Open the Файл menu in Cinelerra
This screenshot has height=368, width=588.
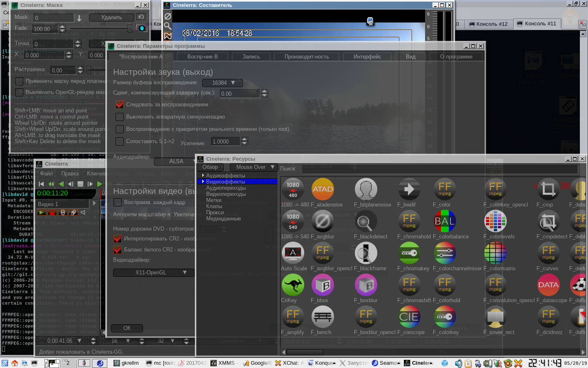(46, 173)
